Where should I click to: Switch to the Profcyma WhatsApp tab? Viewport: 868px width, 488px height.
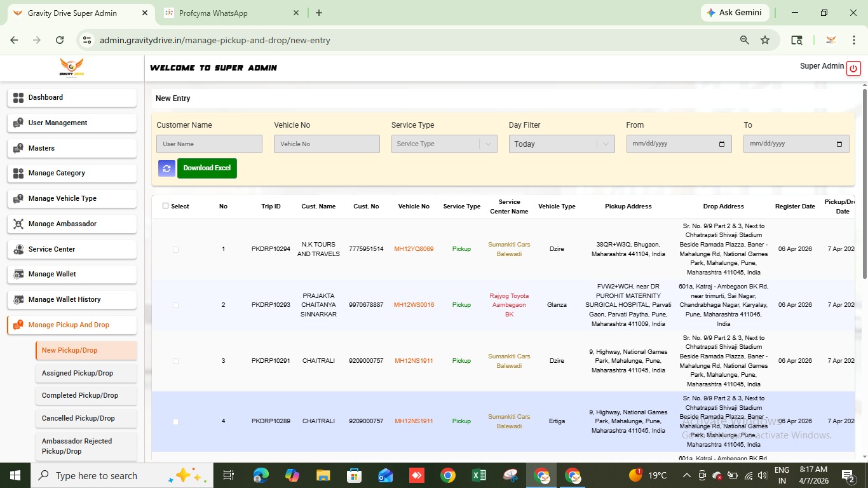pyautogui.click(x=213, y=13)
